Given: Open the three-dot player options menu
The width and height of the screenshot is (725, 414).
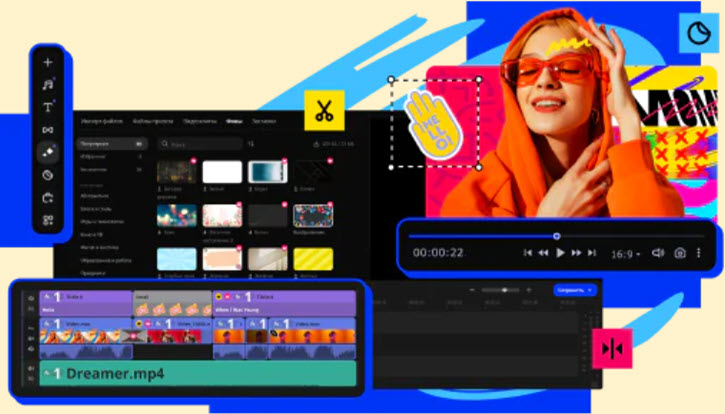Looking at the screenshot, I should click(699, 253).
